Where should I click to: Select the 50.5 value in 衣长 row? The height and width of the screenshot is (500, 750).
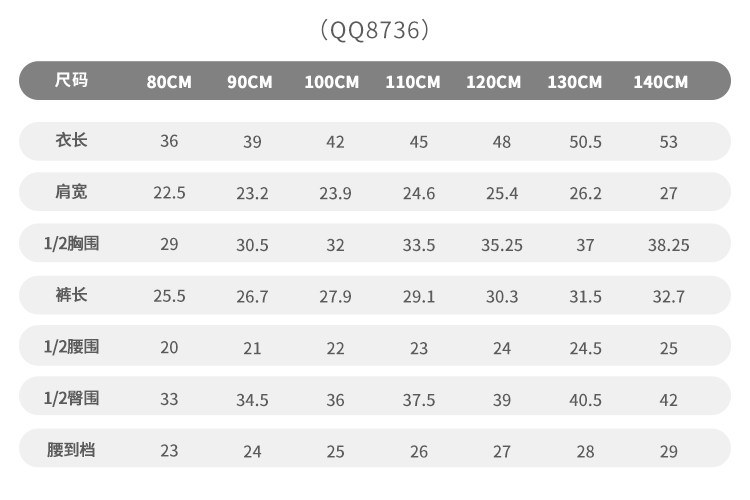click(585, 142)
